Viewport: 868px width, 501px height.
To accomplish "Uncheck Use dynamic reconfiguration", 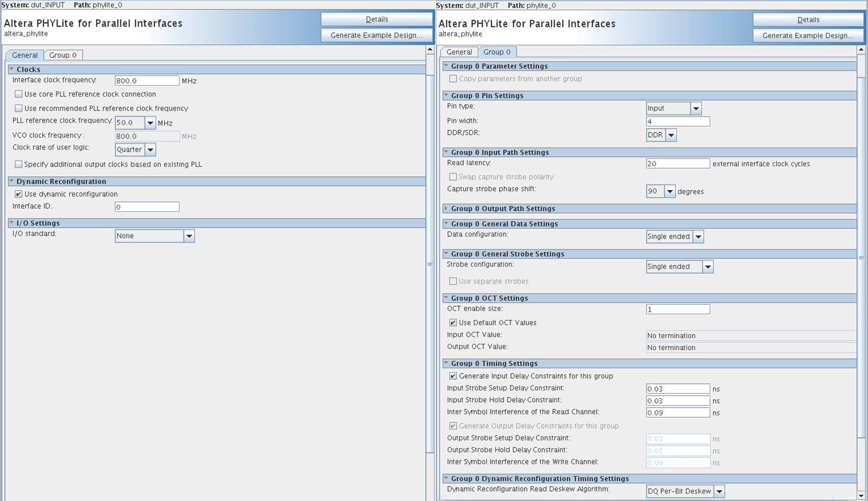I will (x=19, y=194).
